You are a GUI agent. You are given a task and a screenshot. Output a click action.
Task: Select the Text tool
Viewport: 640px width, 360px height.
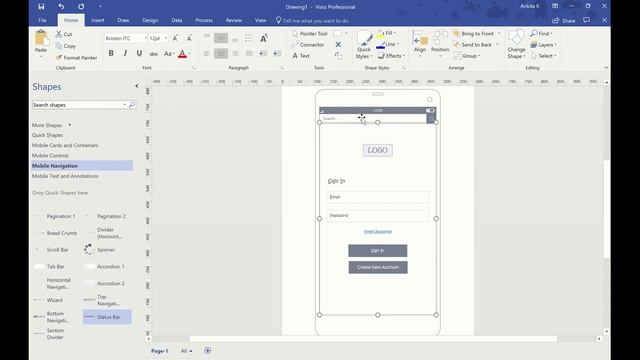301,56
